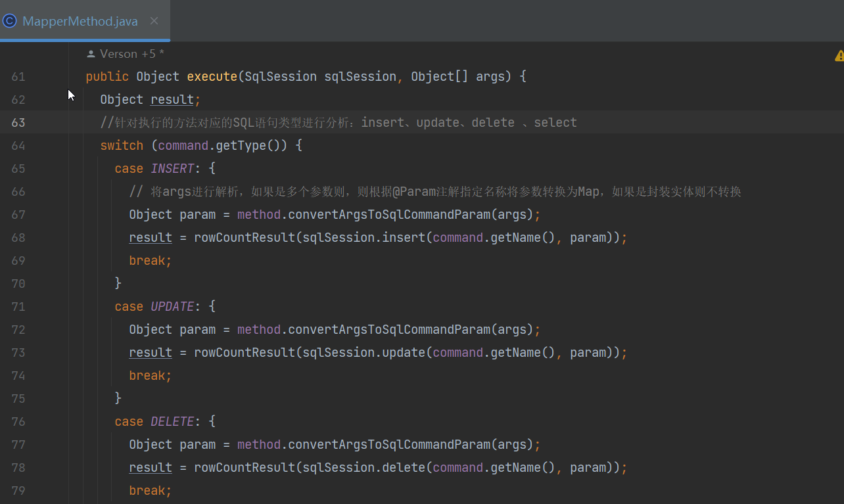844x504 pixels.
Task: Click line number 70 in the gutter
Action: [18, 284]
